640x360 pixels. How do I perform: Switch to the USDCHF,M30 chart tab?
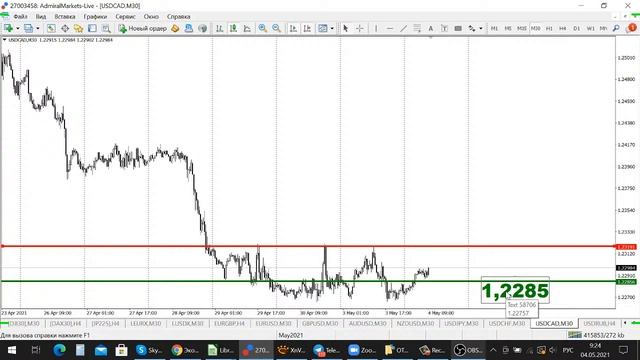[507, 323]
